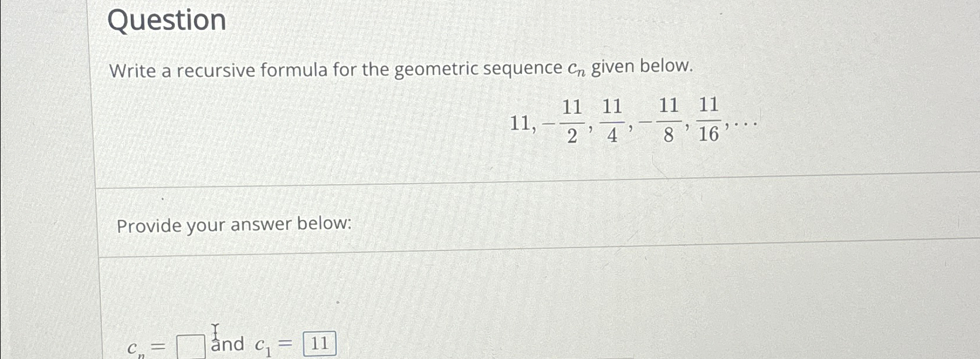This screenshot has height=359, width=980.
Task: Place cursor at the text insertion point near 'and'
Action: tap(216, 334)
